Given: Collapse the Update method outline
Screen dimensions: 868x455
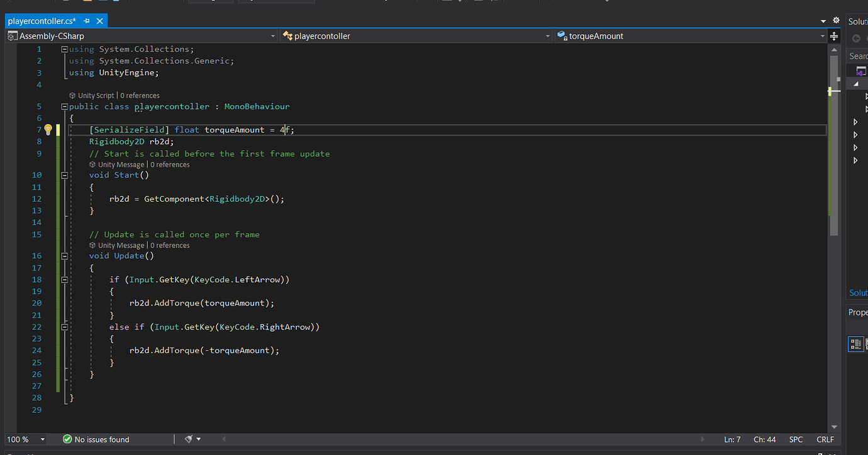Looking at the screenshot, I should pos(64,256).
